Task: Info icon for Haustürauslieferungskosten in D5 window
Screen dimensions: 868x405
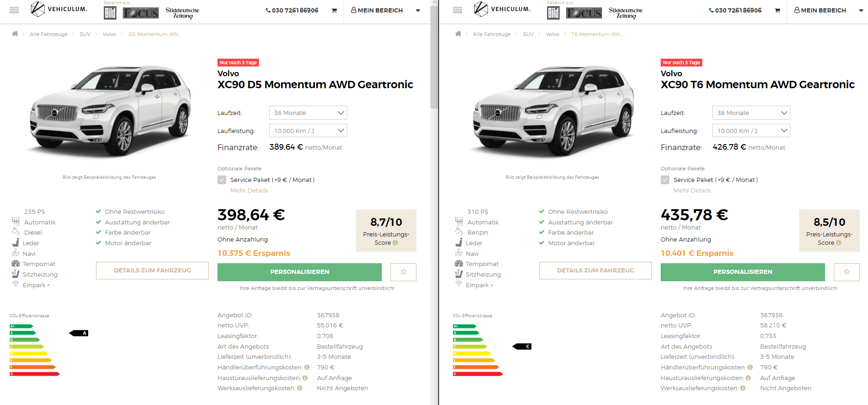Action: (x=305, y=378)
